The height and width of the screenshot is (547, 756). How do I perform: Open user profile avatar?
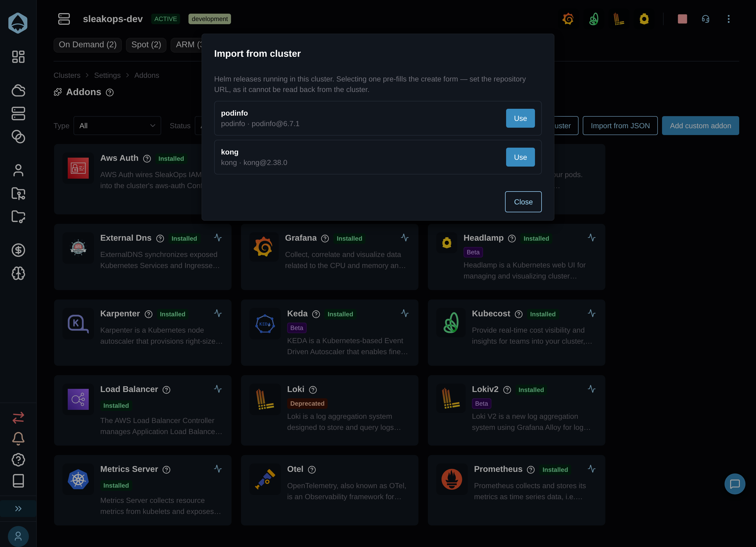tap(18, 536)
